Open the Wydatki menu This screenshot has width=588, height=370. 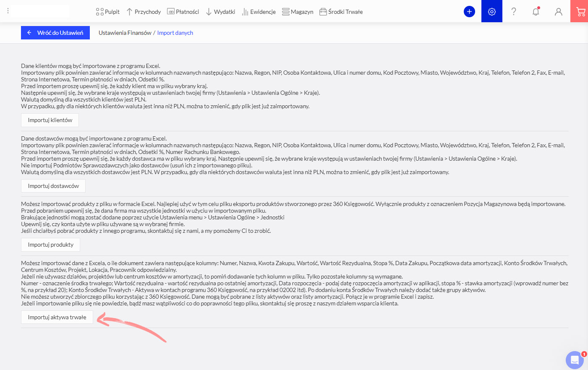[x=220, y=12]
